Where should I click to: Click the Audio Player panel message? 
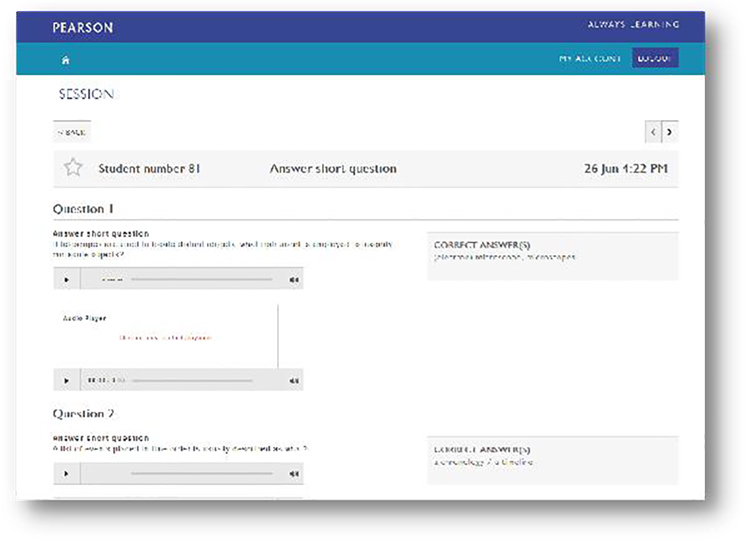tap(166, 338)
